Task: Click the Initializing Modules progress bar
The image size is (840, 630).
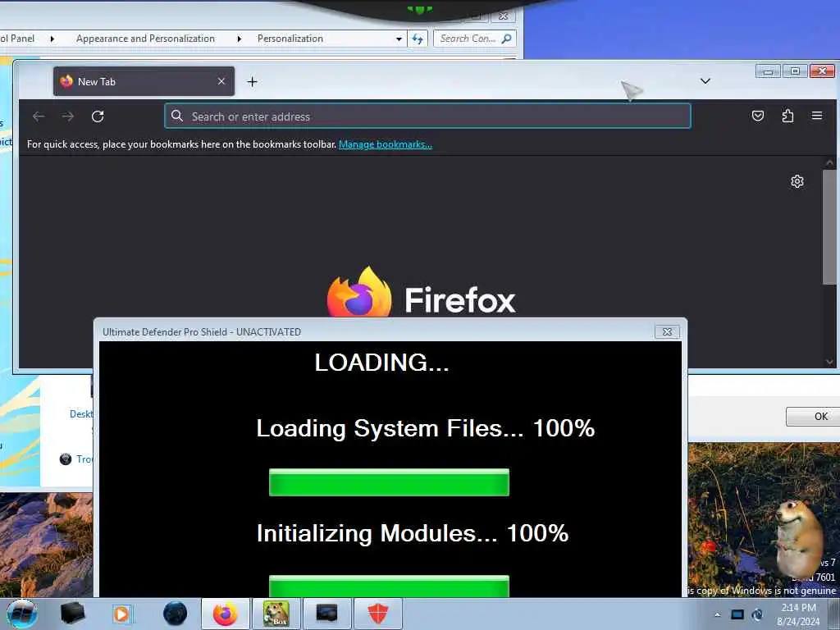Action: (x=389, y=586)
